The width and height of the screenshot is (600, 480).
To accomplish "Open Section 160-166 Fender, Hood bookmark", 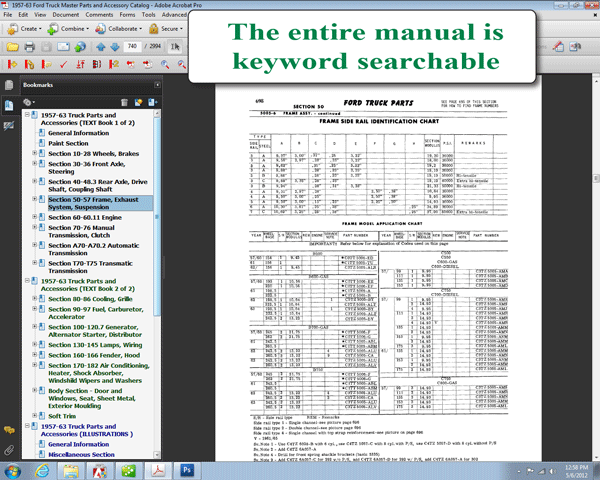I will 94,355.
